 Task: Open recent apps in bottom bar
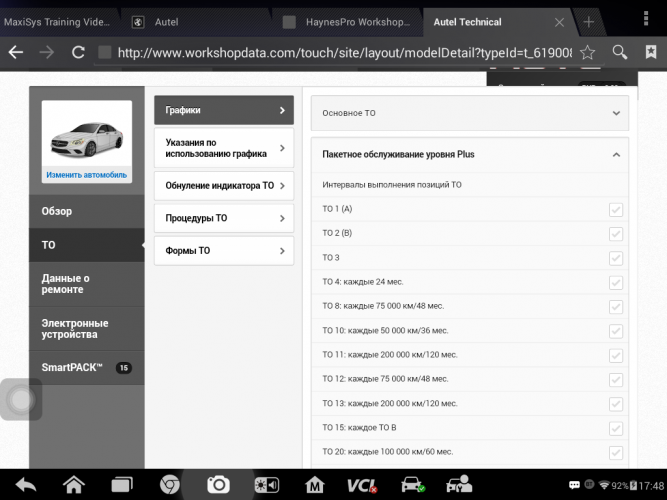(x=122, y=485)
